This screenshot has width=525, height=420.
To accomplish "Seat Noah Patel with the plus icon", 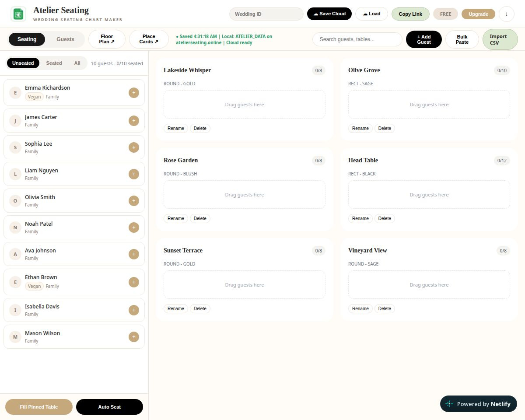I will tap(134, 227).
